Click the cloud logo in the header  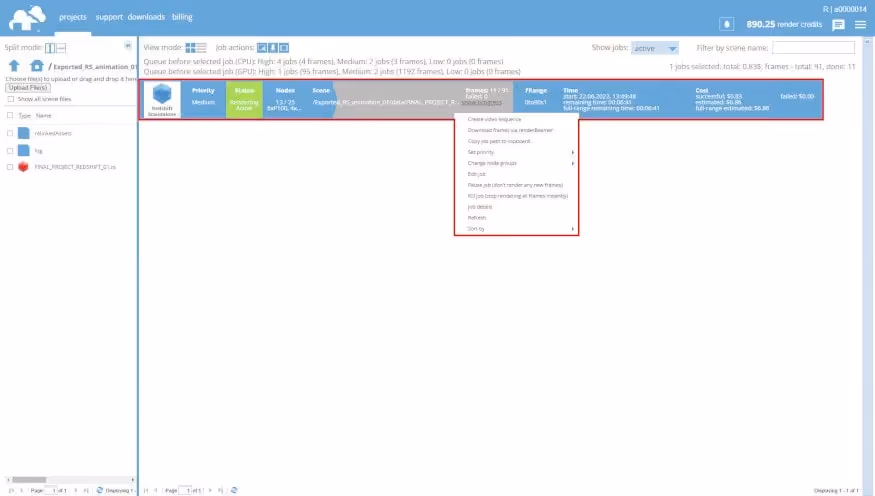(x=27, y=18)
